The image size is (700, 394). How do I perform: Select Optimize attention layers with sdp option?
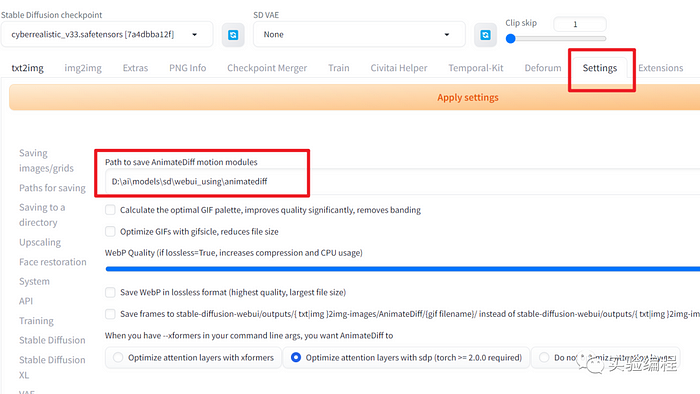coord(406,357)
